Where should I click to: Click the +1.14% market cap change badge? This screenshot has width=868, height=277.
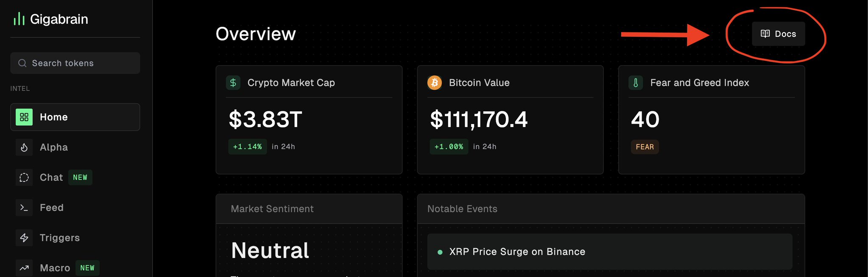click(247, 147)
